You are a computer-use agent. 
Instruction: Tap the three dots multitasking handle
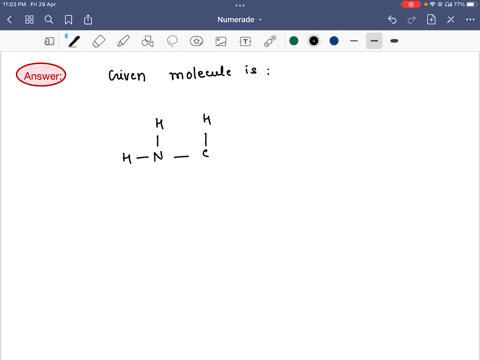tap(240, 5)
